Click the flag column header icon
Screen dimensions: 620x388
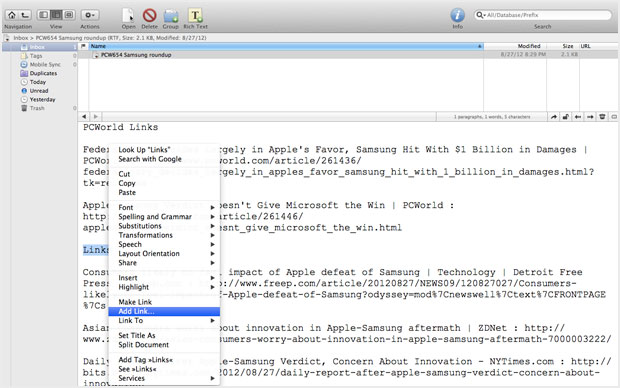pyautogui.click(x=83, y=46)
